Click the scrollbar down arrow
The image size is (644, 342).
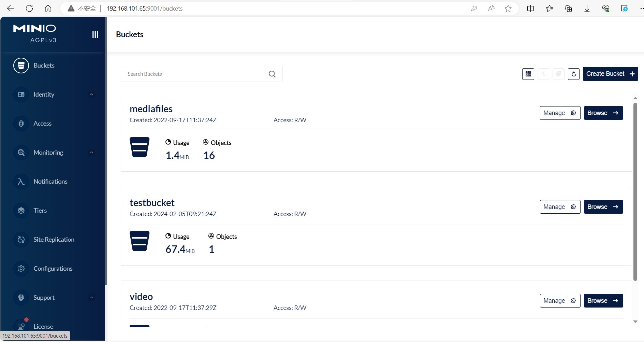click(635, 322)
